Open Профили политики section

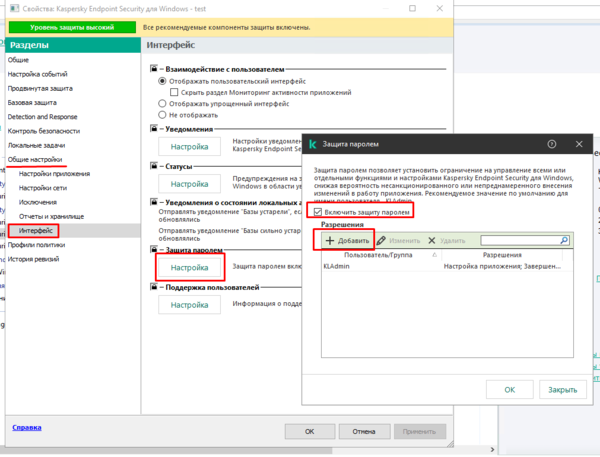[36, 245]
